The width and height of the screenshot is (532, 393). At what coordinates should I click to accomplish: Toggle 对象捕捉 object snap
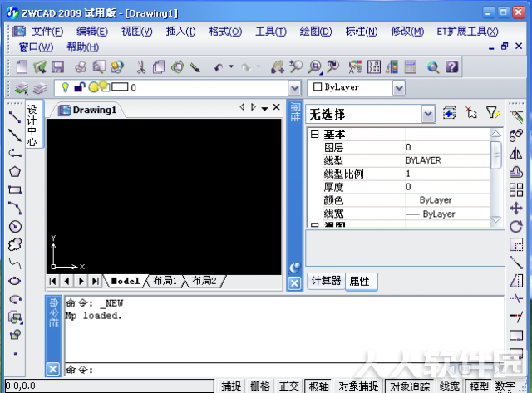pos(358,386)
